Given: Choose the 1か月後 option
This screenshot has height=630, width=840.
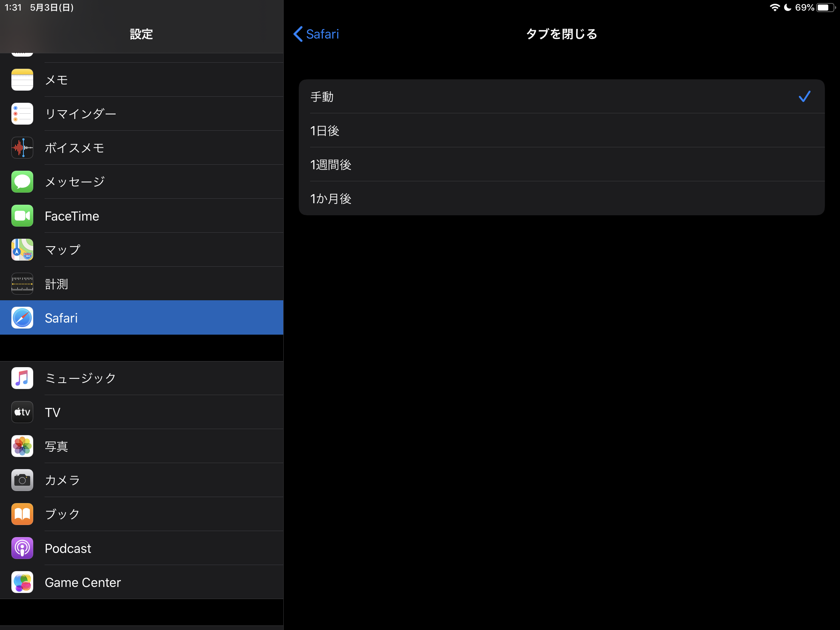Looking at the screenshot, I should (x=561, y=199).
